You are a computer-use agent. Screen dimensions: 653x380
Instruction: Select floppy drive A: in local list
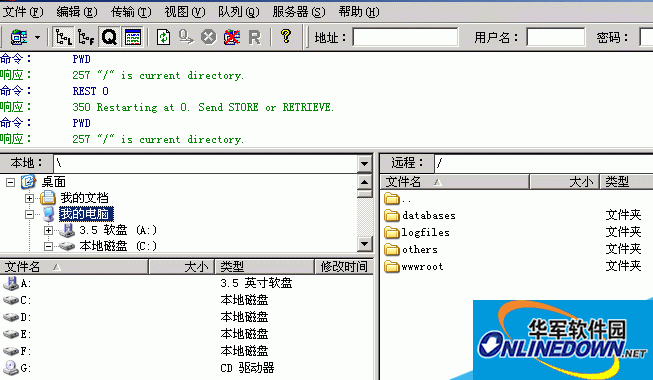coord(17,284)
